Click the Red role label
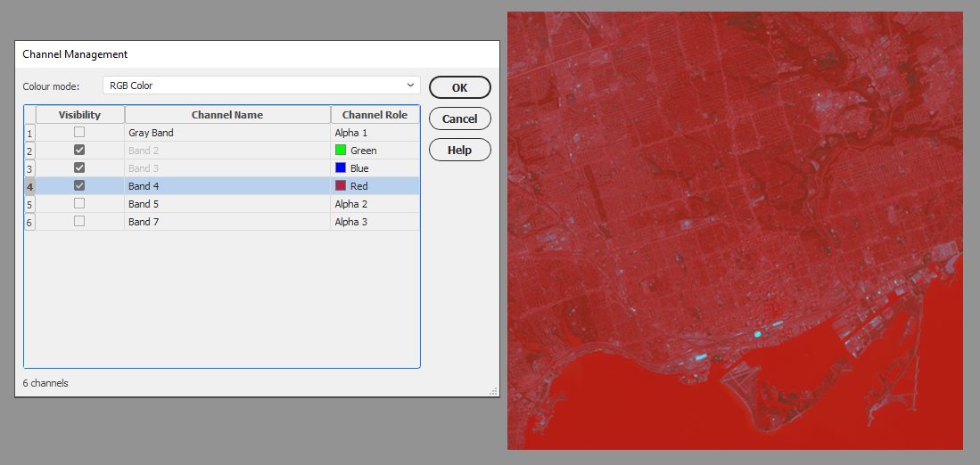Viewport: 980px width, 465px height. click(359, 186)
